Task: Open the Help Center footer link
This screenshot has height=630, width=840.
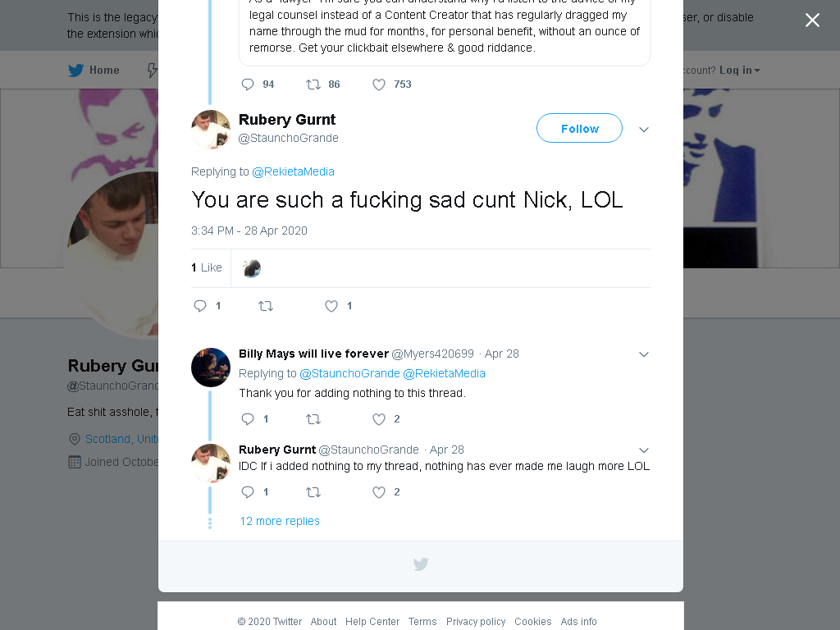Action: [372, 622]
